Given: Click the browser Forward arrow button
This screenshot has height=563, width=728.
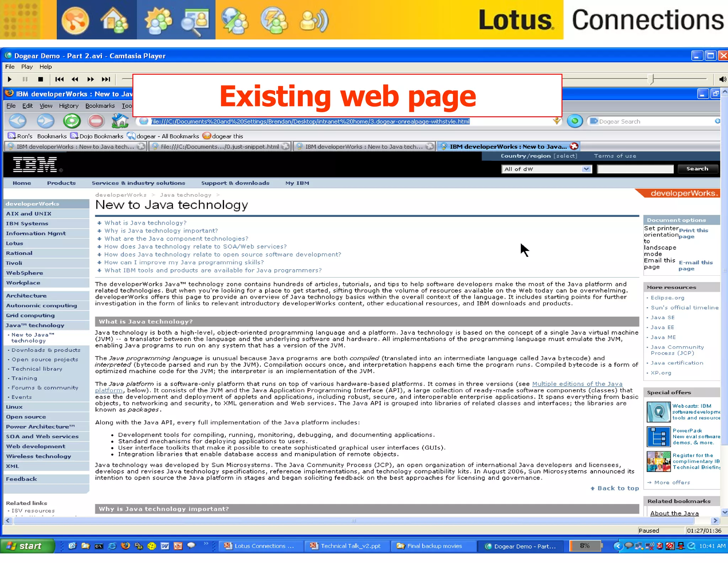Looking at the screenshot, I should 45,121.
